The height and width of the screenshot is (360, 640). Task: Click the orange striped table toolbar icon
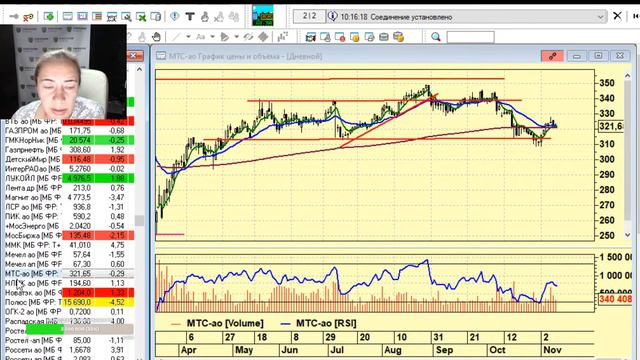pyautogui.click(x=97, y=17)
